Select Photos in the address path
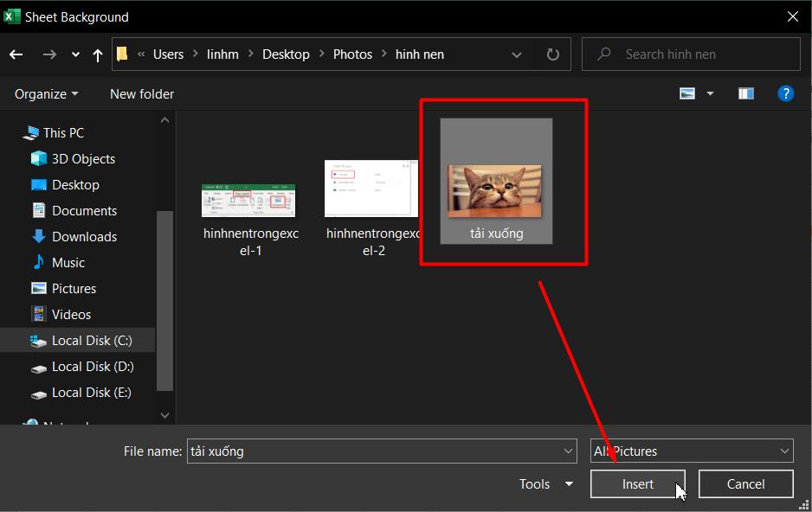Image resolution: width=812 pixels, height=512 pixels. click(352, 54)
